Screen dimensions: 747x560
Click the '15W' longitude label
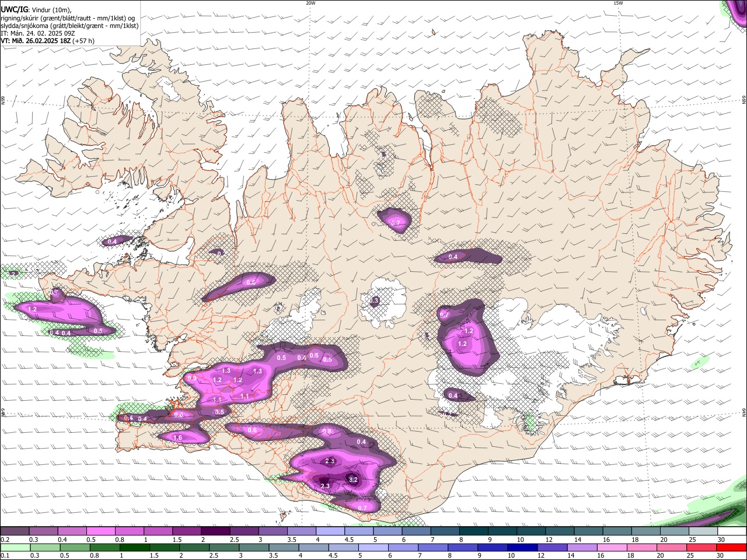(x=618, y=3)
